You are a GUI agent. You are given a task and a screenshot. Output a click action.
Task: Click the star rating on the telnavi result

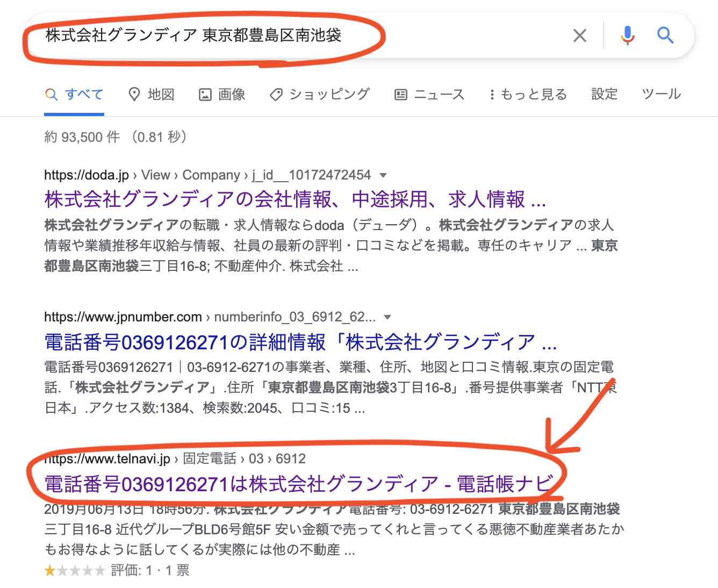click(75, 571)
